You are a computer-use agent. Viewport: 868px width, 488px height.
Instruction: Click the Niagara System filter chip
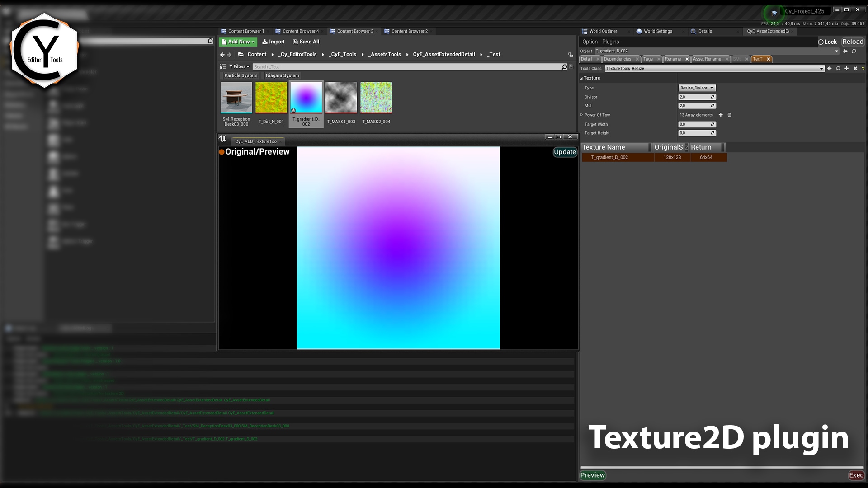pos(282,75)
